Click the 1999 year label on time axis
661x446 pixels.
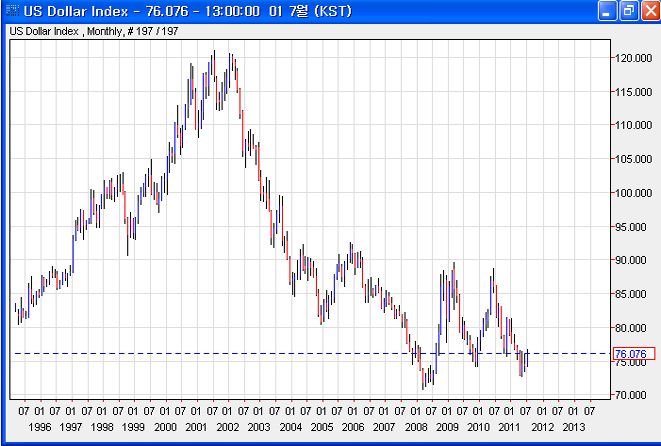coord(133,427)
